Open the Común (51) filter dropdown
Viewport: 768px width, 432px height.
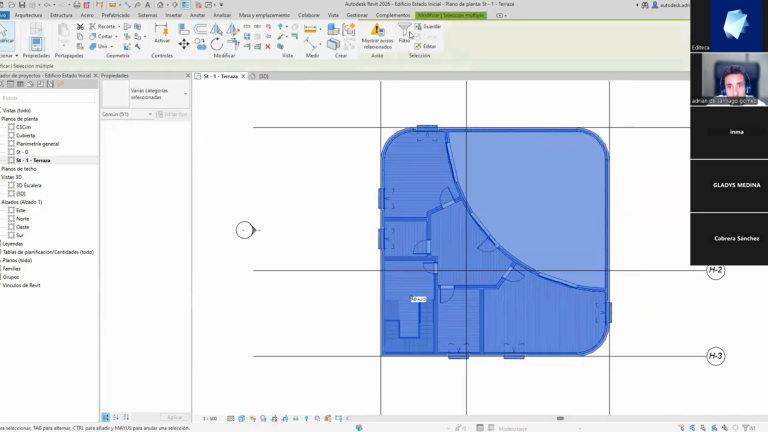127,114
